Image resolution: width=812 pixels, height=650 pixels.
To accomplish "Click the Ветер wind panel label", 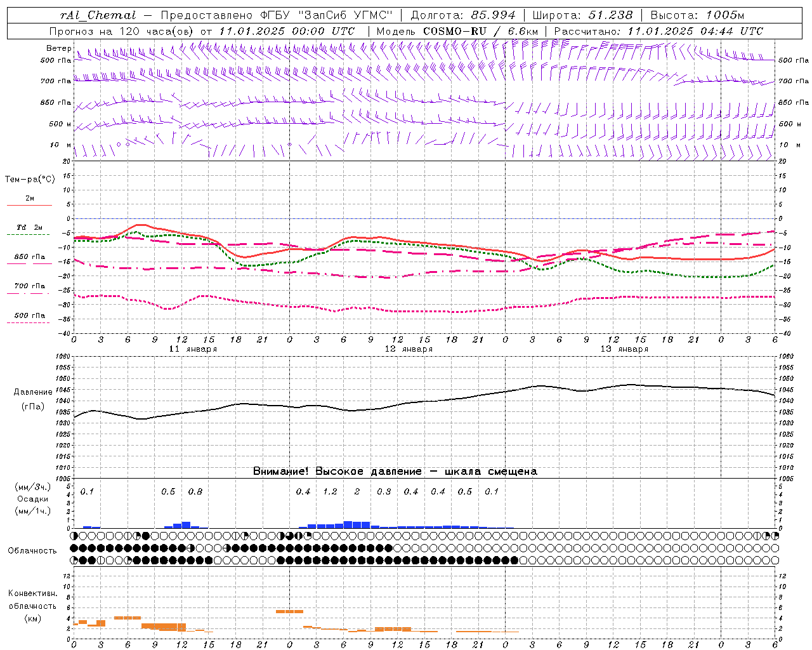I will coord(58,48).
